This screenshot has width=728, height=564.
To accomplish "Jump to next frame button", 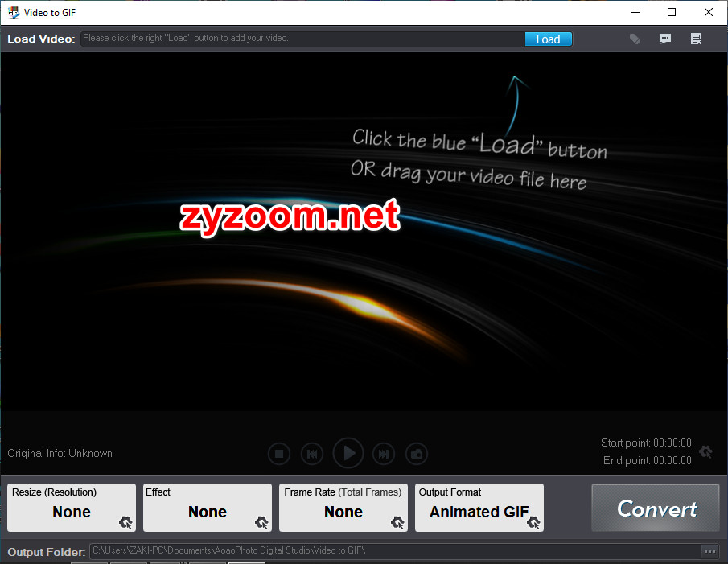I will pyautogui.click(x=384, y=454).
